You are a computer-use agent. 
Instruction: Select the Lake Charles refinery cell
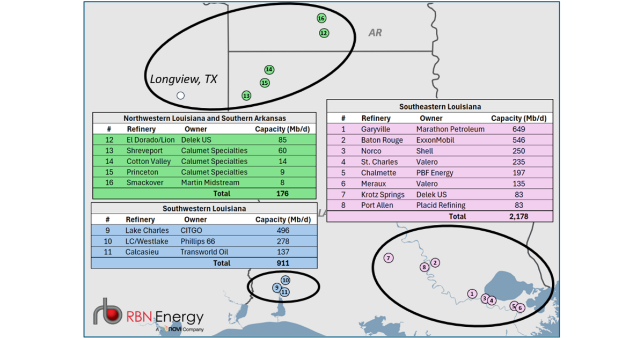coord(147,230)
